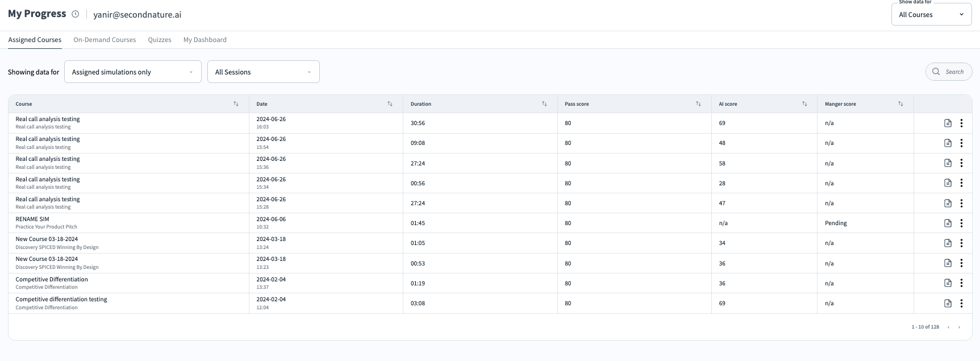The width and height of the screenshot is (980, 361).
Task: Sort table by Pass score column
Action: tap(698, 104)
